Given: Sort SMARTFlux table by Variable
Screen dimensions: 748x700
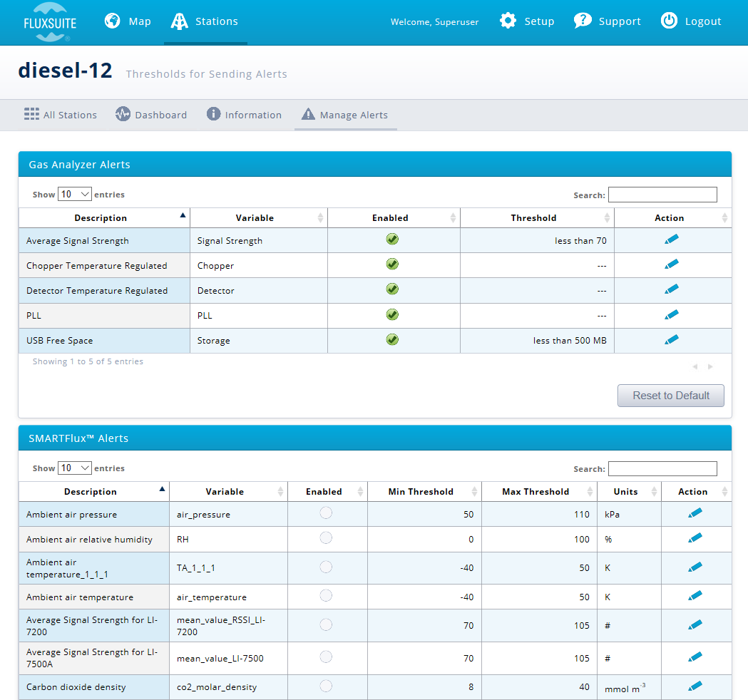Looking at the screenshot, I should [x=228, y=492].
